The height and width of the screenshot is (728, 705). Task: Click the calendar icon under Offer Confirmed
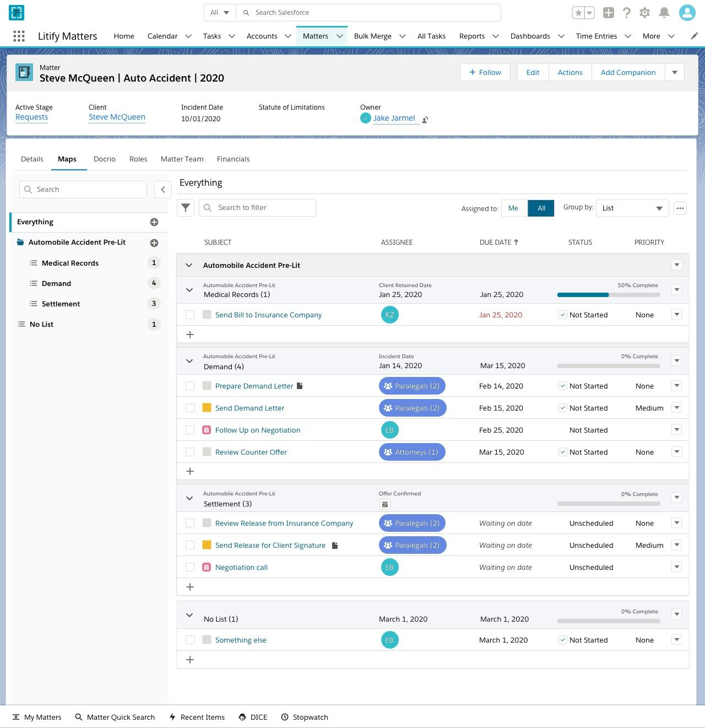coord(385,504)
